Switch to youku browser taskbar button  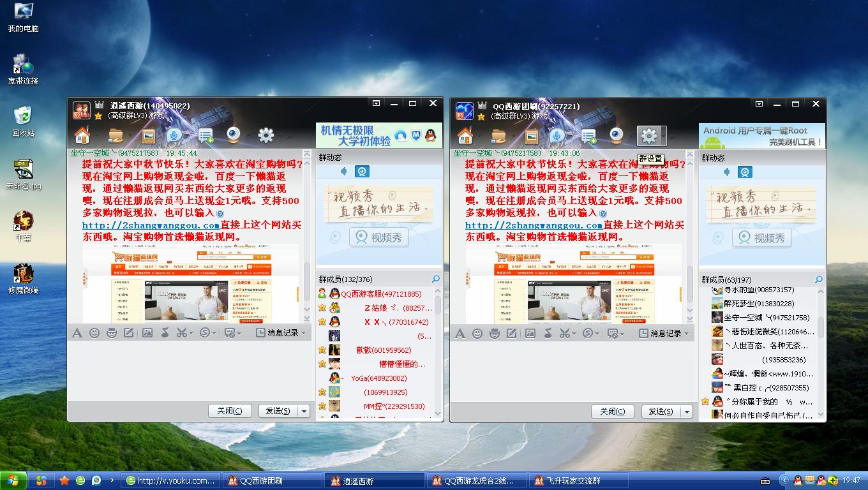pos(170,480)
